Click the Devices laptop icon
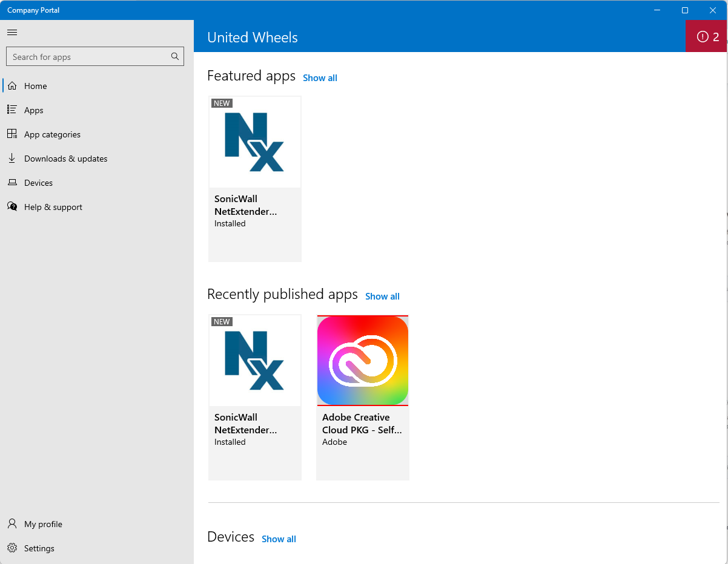Screen dimensions: 728x564 12,182
